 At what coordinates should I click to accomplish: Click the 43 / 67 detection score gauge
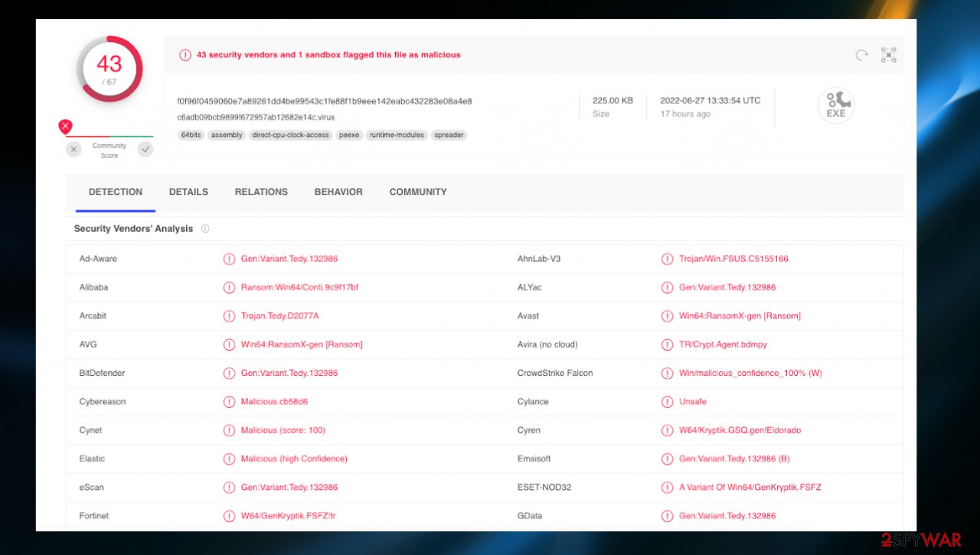pos(109,69)
